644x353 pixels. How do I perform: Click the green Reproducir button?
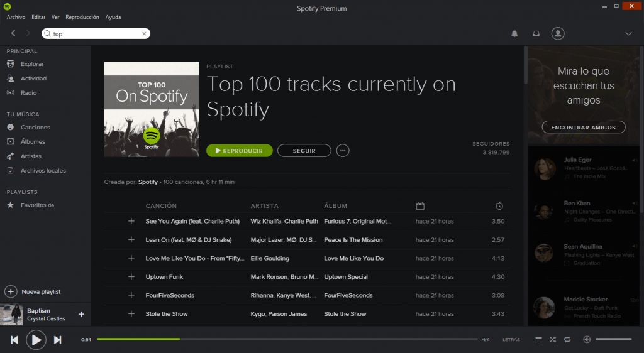pos(239,151)
